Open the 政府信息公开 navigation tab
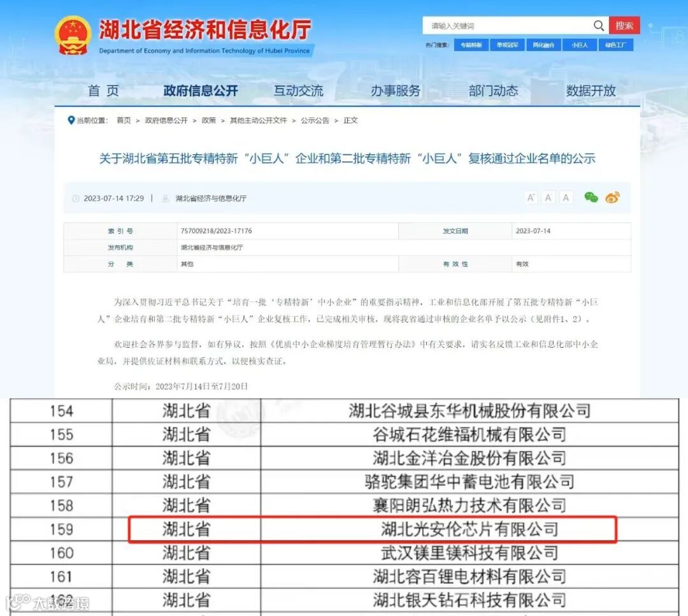 (x=201, y=91)
